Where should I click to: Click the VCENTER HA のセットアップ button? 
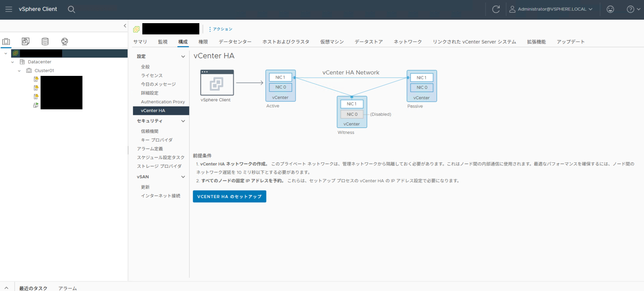point(229,196)
